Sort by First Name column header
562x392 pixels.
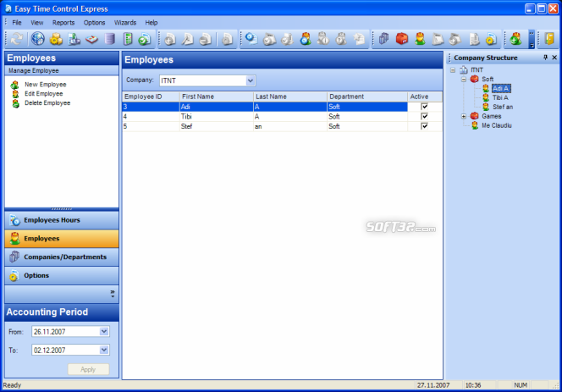pyautogui.click(x=217, y=97)
